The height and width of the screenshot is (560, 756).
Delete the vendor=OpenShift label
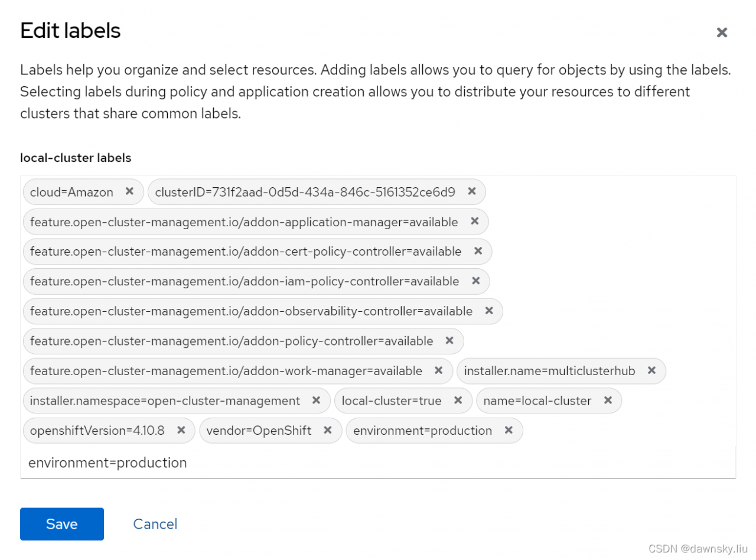coord(328,431)
